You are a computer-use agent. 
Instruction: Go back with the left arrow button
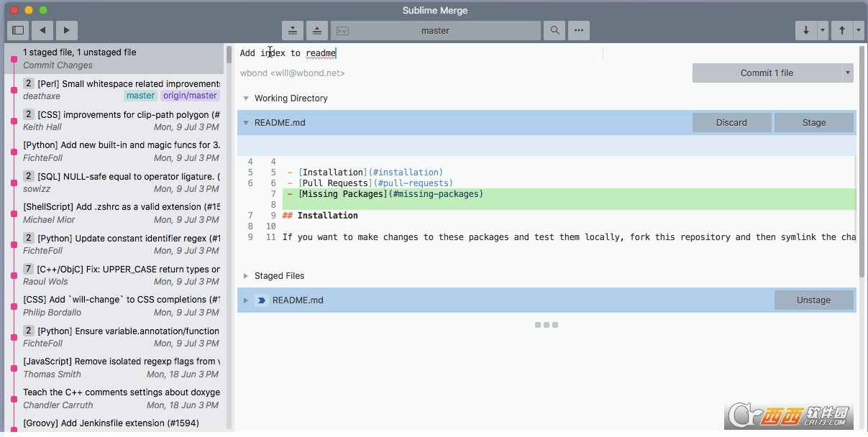pyautogui.click(x=43, y=30)
